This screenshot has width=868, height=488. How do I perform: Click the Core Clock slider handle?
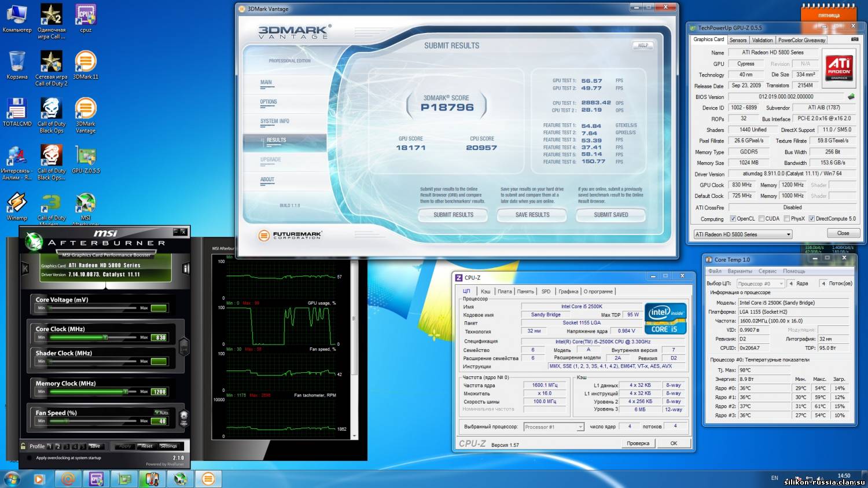[105, 337]
